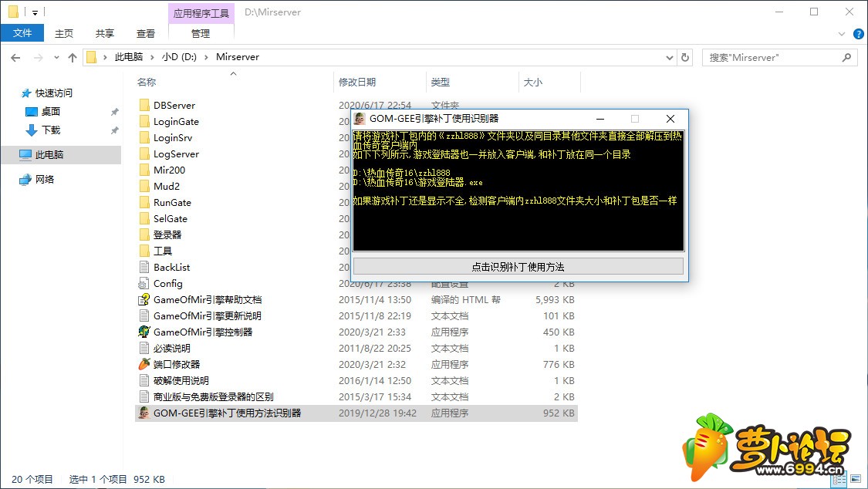Sort by the 类型 column header
The image size is (868, 489).
click(x=440, y=82)
